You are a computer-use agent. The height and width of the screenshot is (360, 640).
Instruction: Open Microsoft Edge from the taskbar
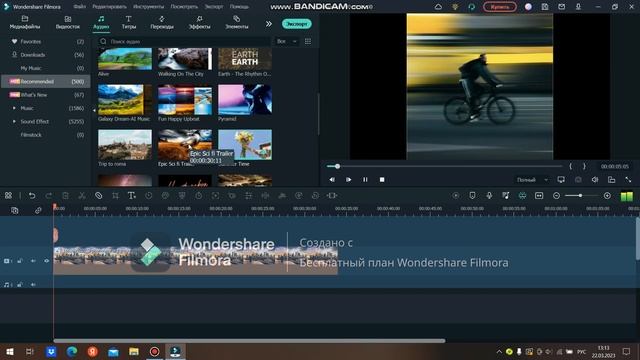pos(72,351)
